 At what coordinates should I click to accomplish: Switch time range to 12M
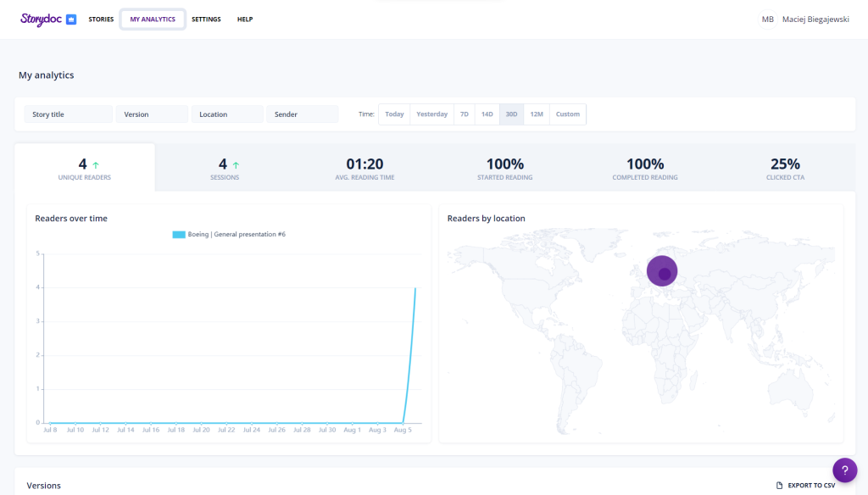tap(536, 114)
